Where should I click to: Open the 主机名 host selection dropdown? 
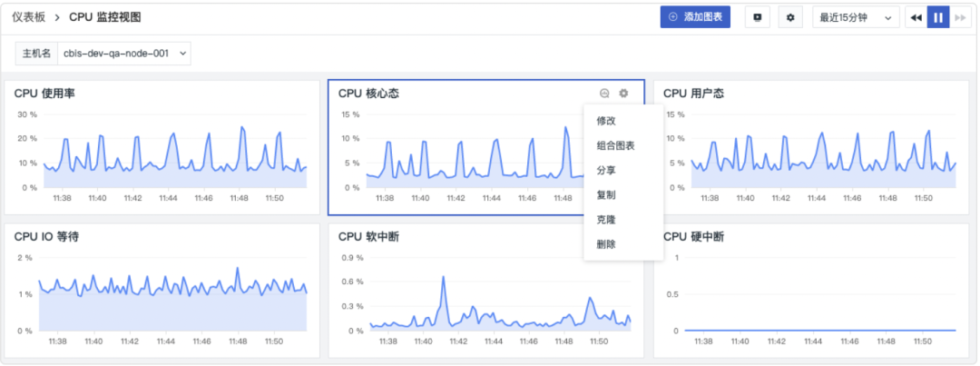point(123,54)
